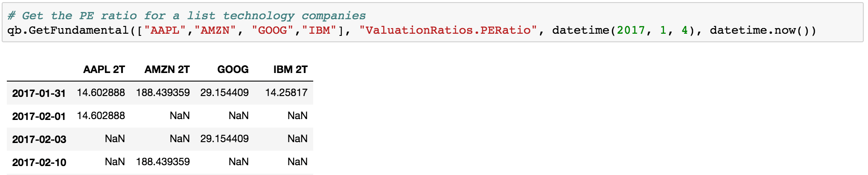Click GOOG value 29.154409 in 2017-02-03 row

pos(224,139)
